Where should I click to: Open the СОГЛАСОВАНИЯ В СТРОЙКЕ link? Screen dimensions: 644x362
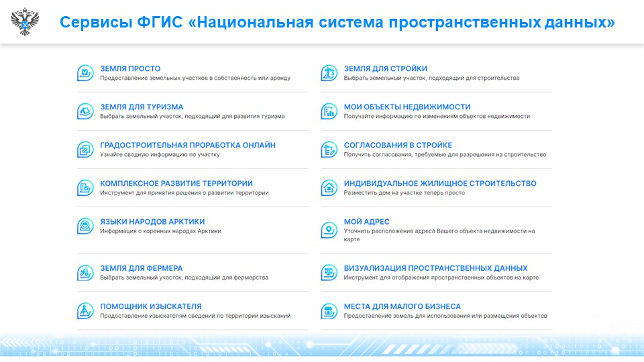398,145
